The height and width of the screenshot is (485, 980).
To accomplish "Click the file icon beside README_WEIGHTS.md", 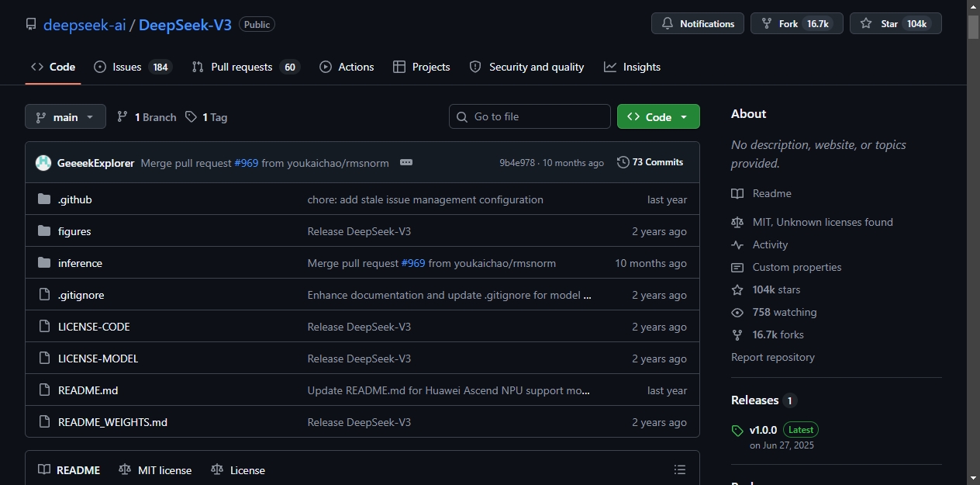I will [44, 422].
